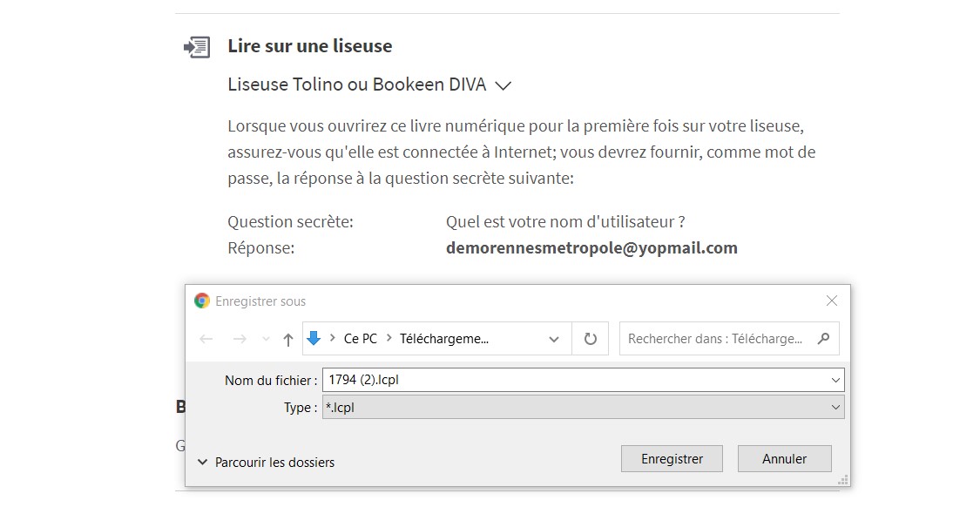Open the Type *.lcpl combo box
Screen dimensions: 980x507
point(583,407)
